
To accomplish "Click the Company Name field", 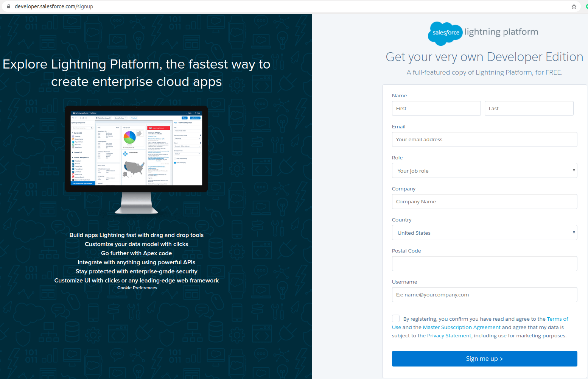I will (484, 201).
